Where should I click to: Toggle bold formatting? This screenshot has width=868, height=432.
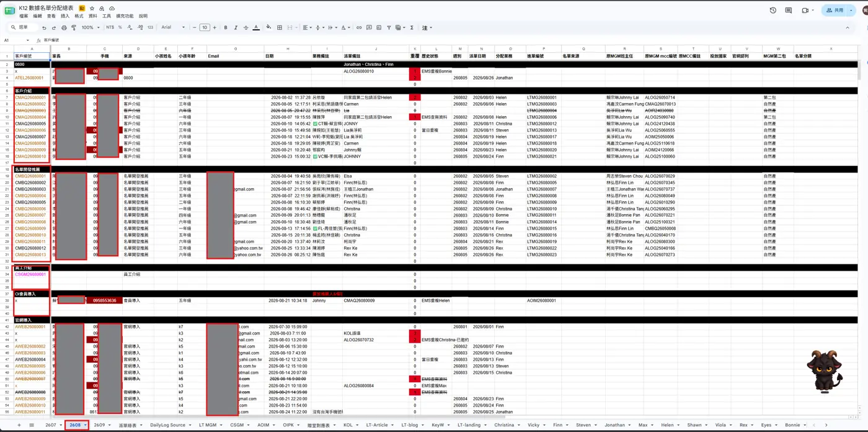click(226, 27)
